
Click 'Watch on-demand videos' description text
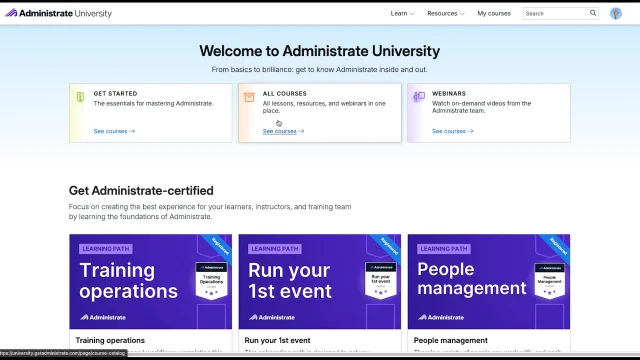(482, 107)
